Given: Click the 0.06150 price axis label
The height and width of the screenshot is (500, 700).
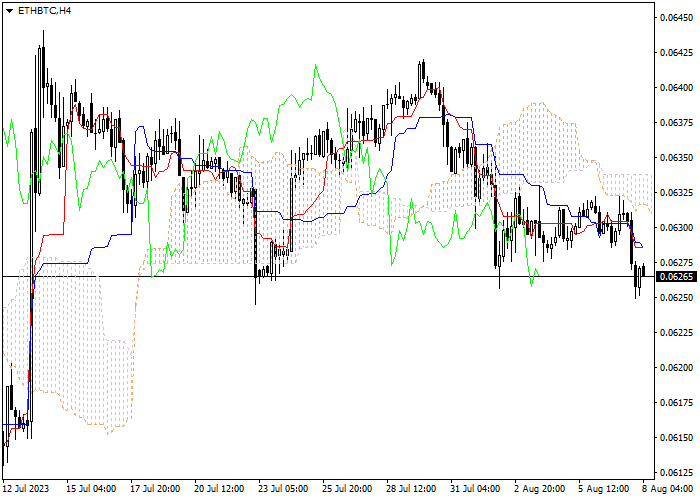Looking at the screenshot, I should coord(676,438).
